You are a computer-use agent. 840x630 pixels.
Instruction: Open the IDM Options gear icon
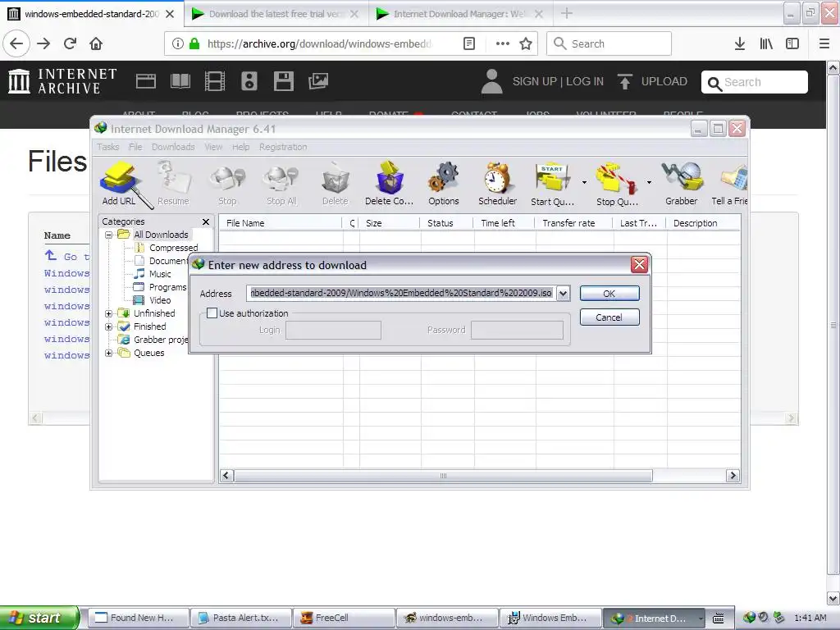point(444,184)
